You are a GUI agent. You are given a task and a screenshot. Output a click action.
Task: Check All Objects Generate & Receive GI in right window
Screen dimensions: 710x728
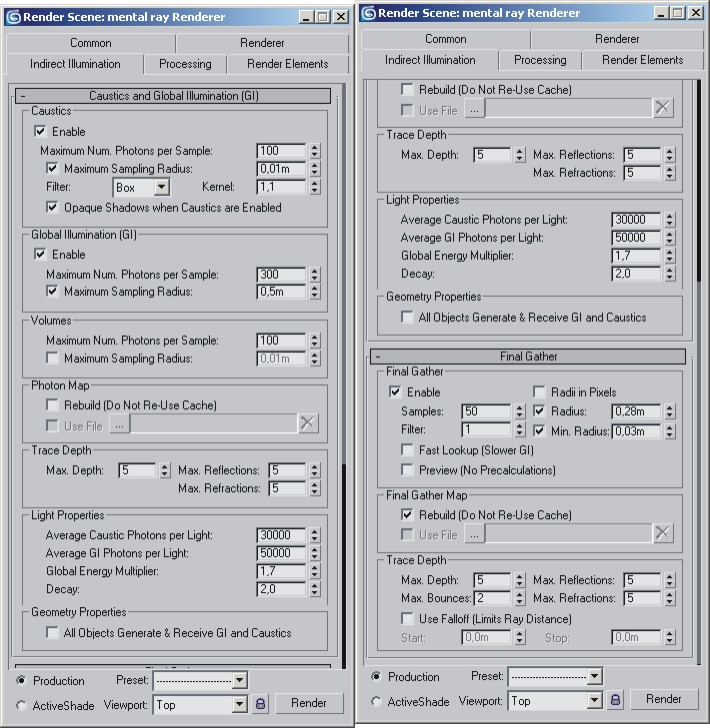[407, 317]
